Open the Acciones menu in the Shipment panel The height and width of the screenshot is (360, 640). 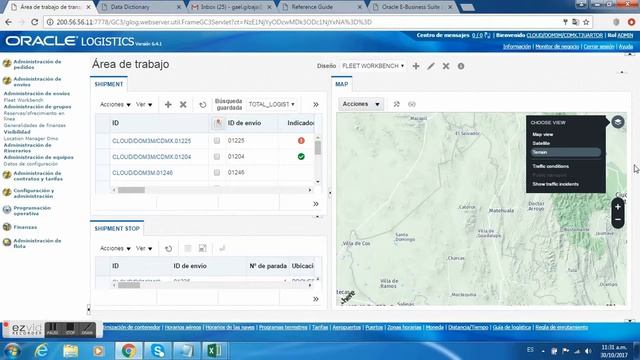click(115, 104)
